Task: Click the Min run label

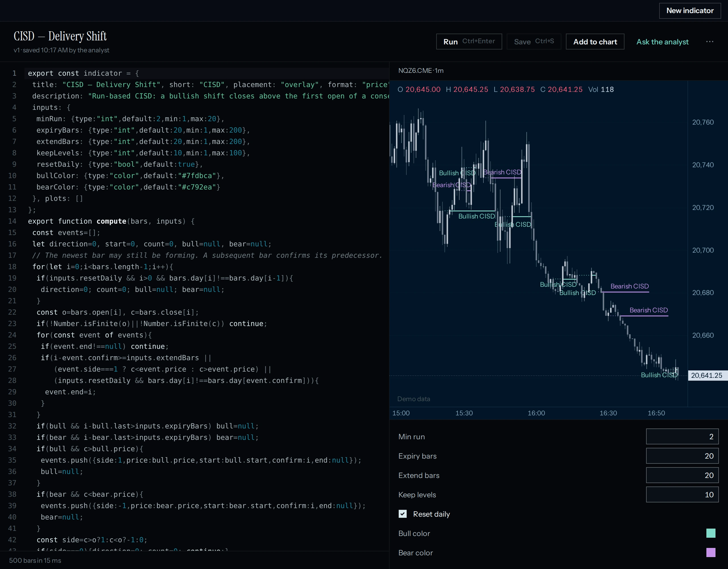Action: click(x=411, y=437)
